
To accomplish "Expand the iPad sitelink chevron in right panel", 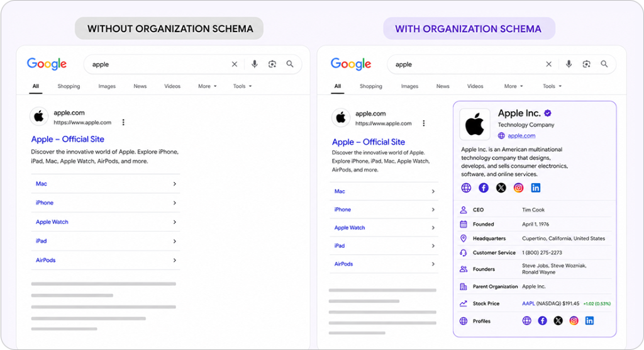I will click(x=433, y=246).
